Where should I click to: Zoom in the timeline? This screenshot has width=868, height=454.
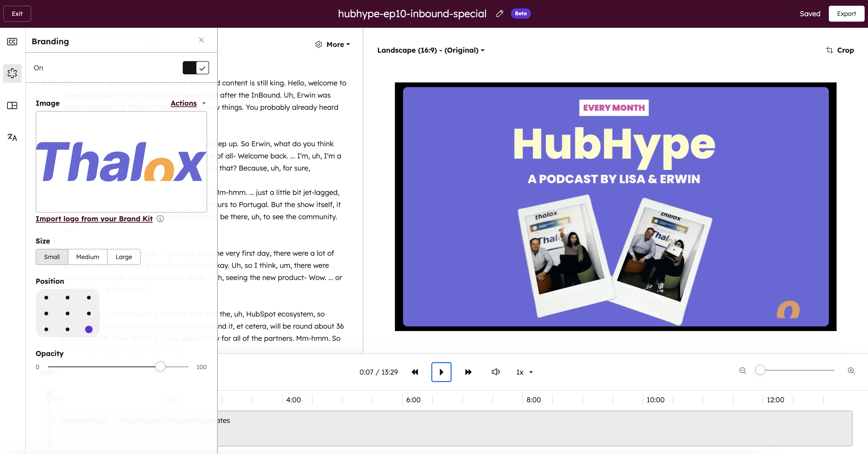(851, 371)
